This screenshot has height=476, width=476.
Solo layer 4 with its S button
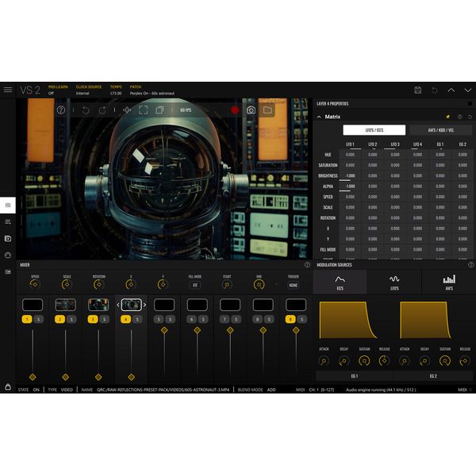click(x=137, y=319)
